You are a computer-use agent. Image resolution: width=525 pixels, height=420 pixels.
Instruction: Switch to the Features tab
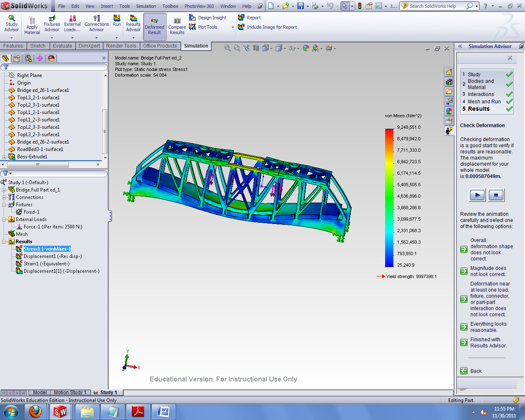click(13, 46)
